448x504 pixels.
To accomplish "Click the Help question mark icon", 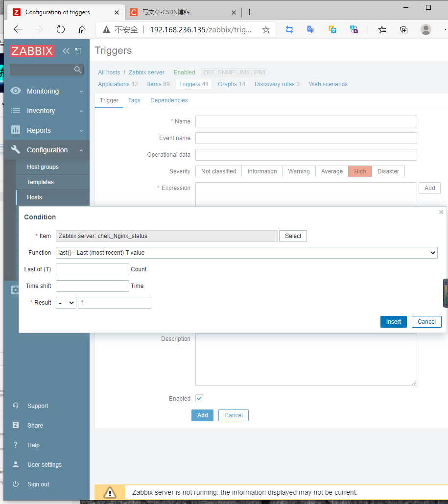I will tap(16, 445).
